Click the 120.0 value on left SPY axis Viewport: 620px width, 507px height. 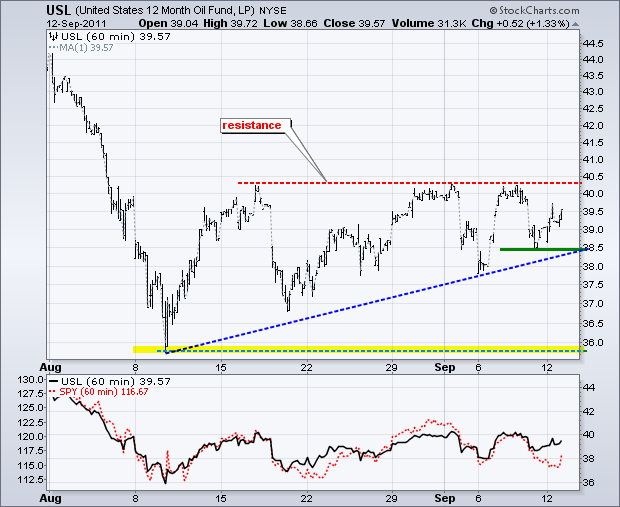coord(31,436)
